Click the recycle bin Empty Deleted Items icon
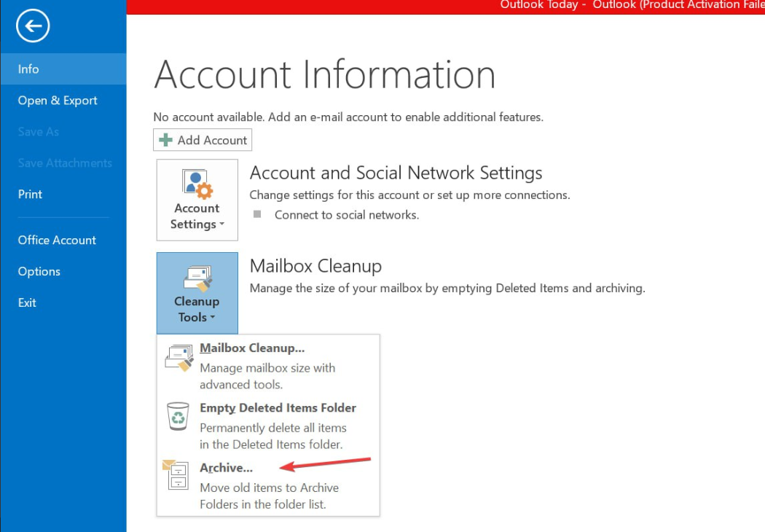The height and width of the screenshot is (532, 765). [178, 416]
